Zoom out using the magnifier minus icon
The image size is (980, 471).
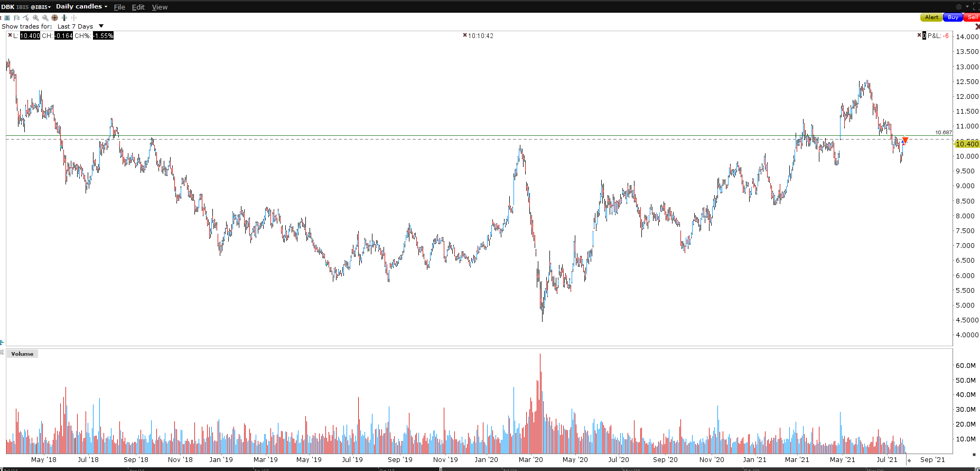click(x=45, y=17)
